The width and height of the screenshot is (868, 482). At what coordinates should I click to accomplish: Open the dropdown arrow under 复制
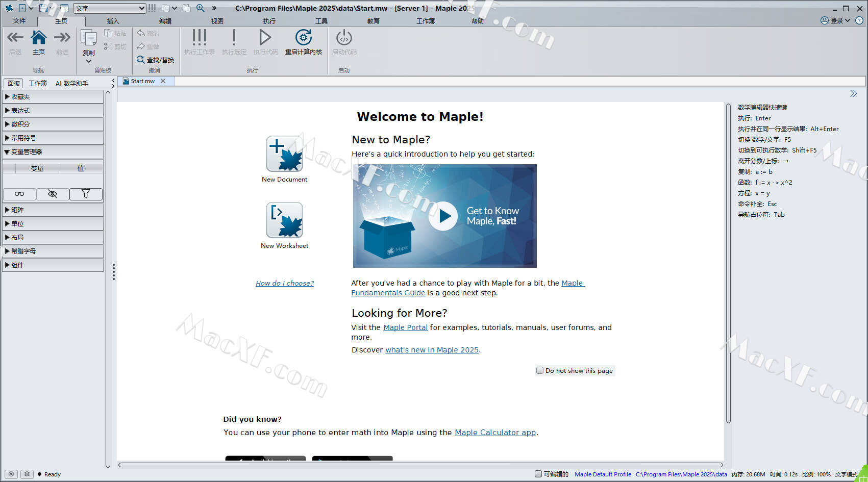pos(89,61)
